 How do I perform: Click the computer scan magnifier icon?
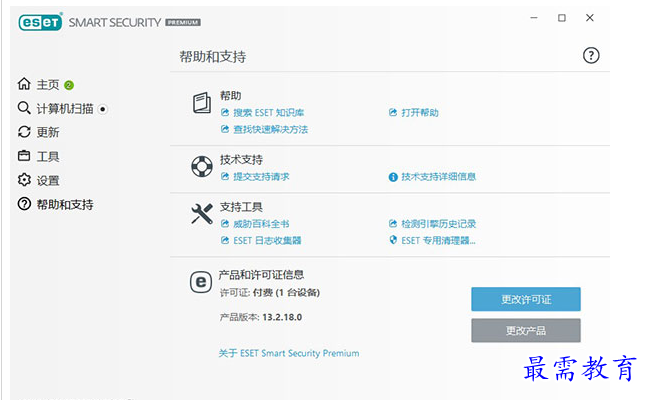(25, 108)
